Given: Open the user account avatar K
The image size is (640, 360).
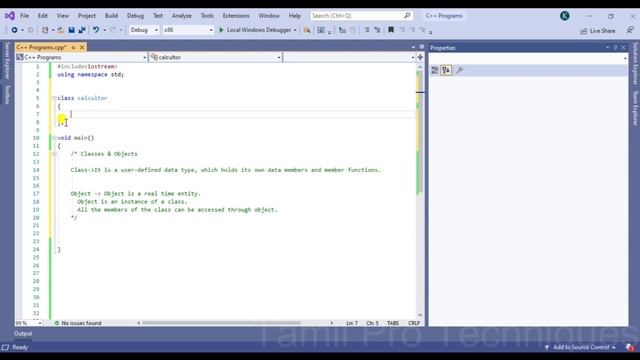Looking at the screenshot, I should pos(564,16).
